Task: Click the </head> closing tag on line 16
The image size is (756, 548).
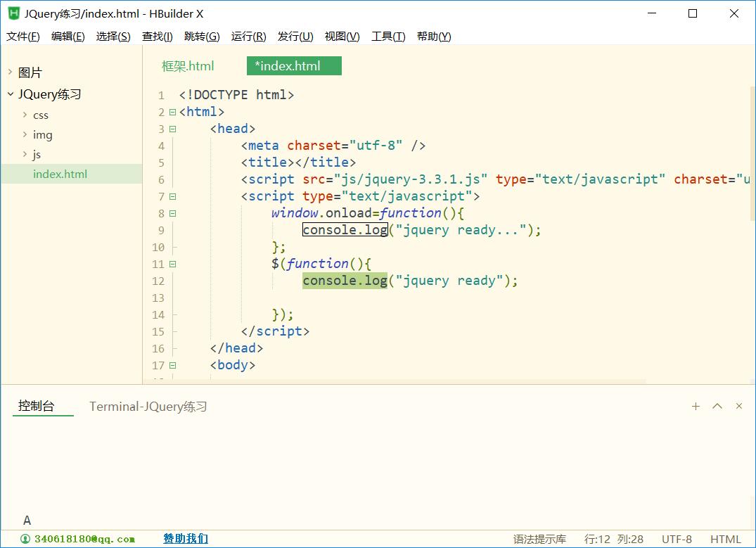Action: [x=237, y=348]
